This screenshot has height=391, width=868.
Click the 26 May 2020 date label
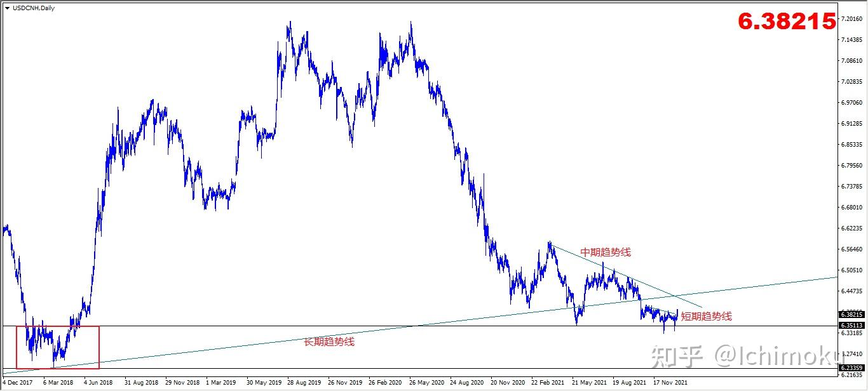click(426, 383)
